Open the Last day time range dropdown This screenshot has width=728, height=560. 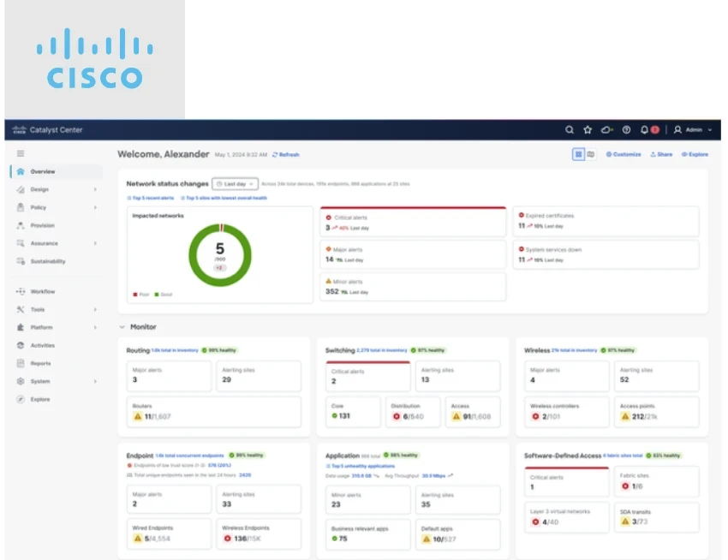coord(235,183)
